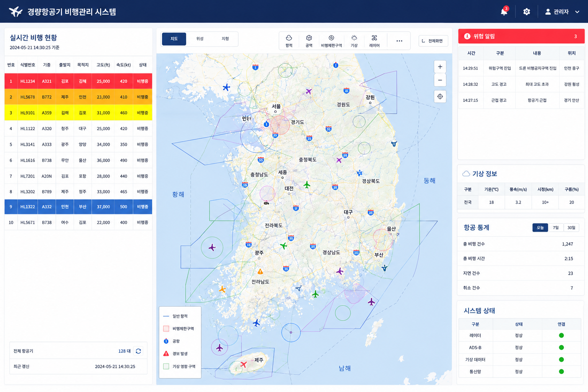Click the 128 대 total aircraft count
Image resolution: width=588 pixels, height=392 pixels.
[x=124, y=351]
